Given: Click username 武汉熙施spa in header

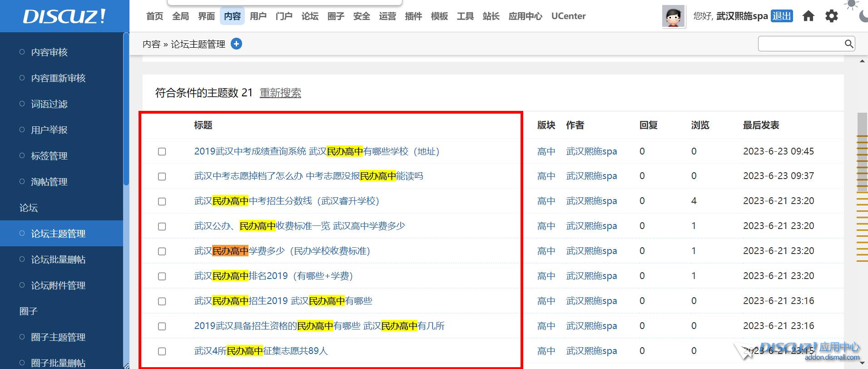Looking at the screenshot, I should point(742,16).
